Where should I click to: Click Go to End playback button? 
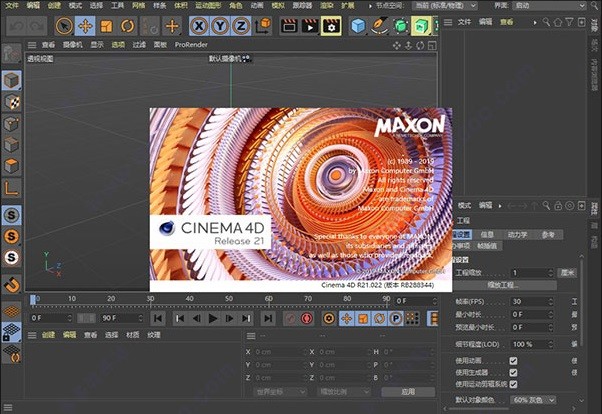pos(268,318)
